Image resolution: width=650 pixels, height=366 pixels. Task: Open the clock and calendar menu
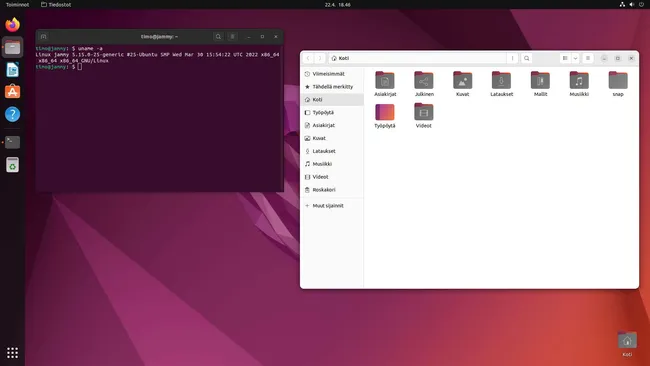point(337,5)
